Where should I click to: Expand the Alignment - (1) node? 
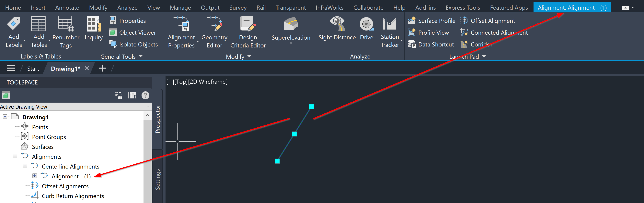click(x=35, y=176)
